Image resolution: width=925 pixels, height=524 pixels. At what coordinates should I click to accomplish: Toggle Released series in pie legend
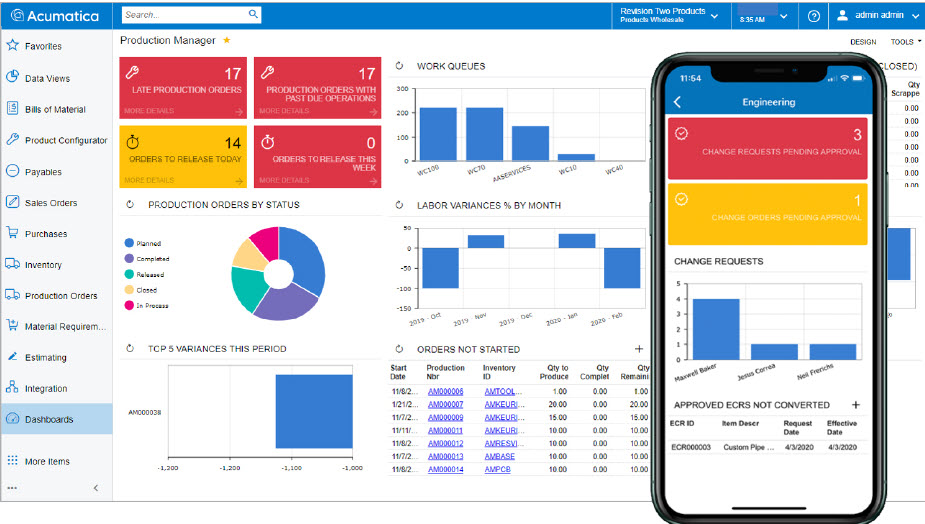click(x=145, y=274)
